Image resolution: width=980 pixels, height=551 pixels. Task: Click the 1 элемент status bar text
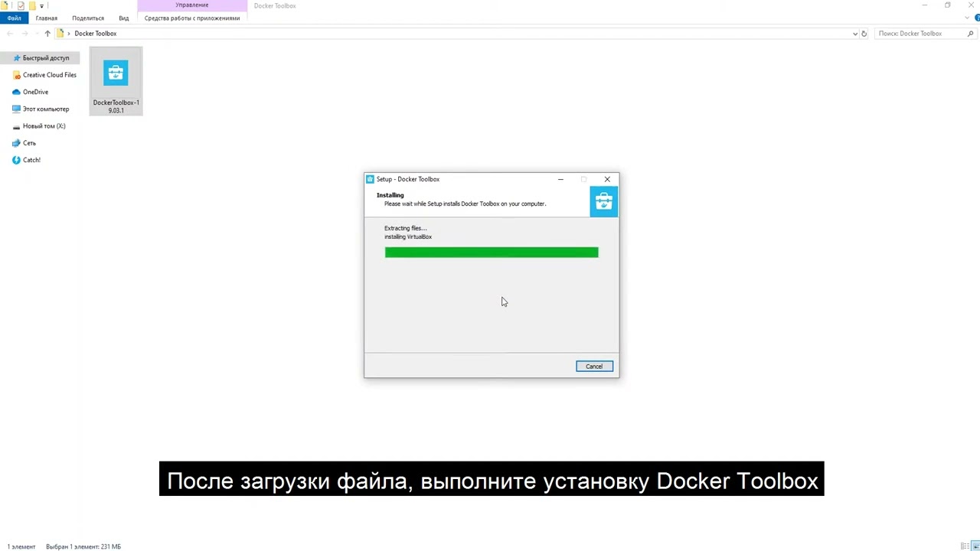click(x=21, y=546)
